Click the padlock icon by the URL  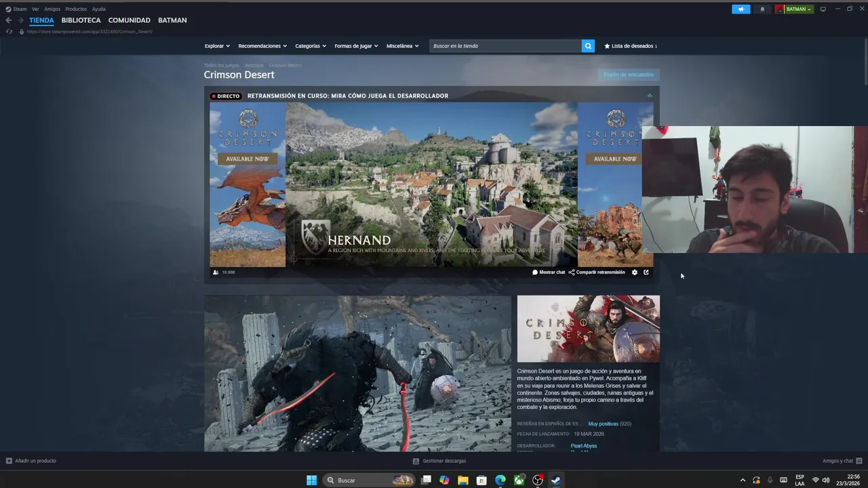pyautogui.click(x=22, y=31)
